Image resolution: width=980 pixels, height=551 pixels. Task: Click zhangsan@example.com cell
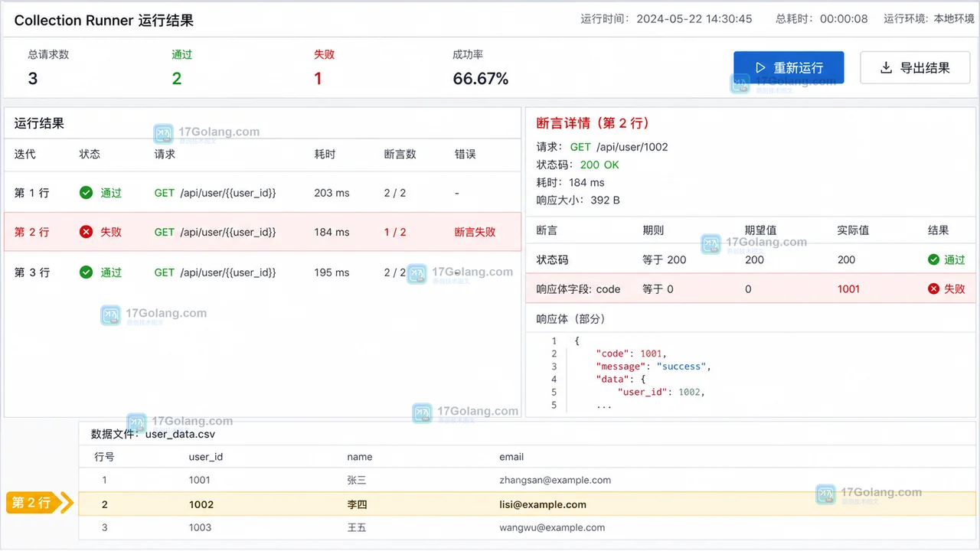click(x=555, y=480)
